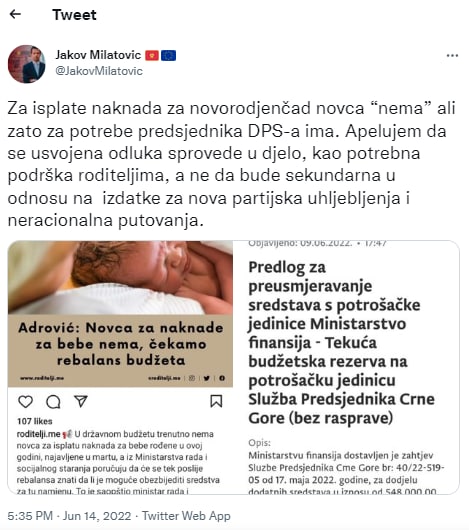Click the Jakov Milatovic display name
Image resolution: width=469 pixels, height=530 pixels.
point(98,55)
